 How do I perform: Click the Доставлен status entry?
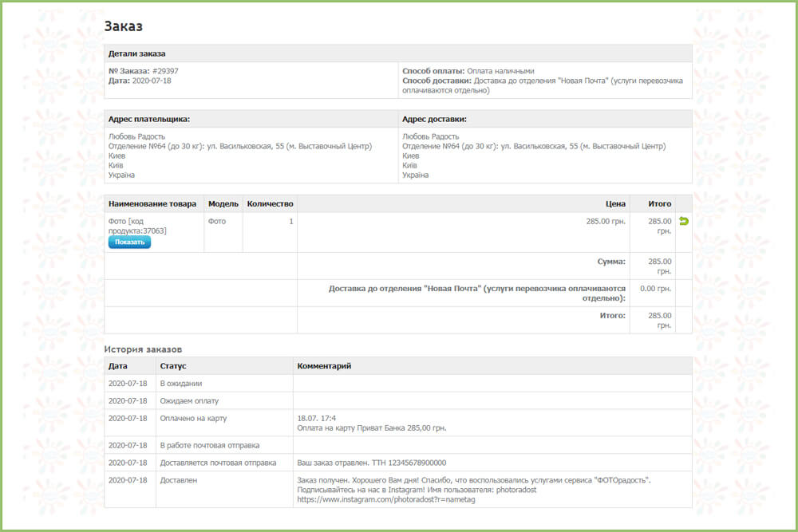(179, 480)
